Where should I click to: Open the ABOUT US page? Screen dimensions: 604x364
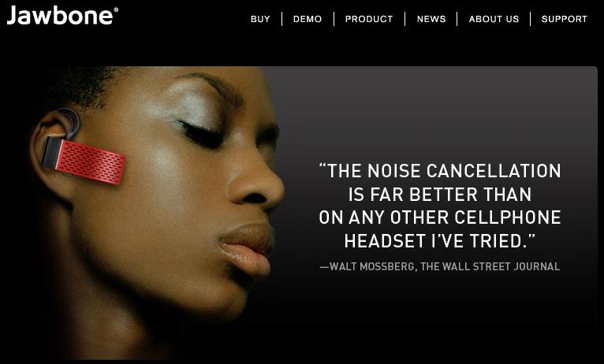point(494,19)
